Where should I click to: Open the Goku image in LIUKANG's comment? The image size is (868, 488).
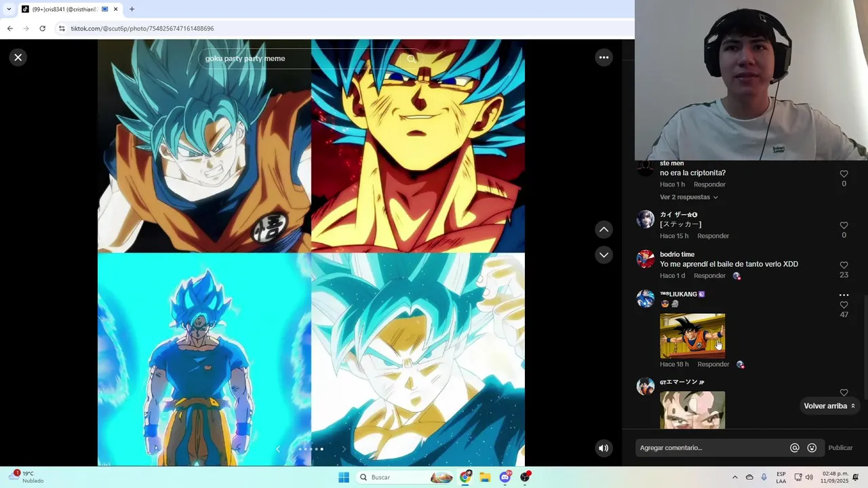tap(692, 335)
